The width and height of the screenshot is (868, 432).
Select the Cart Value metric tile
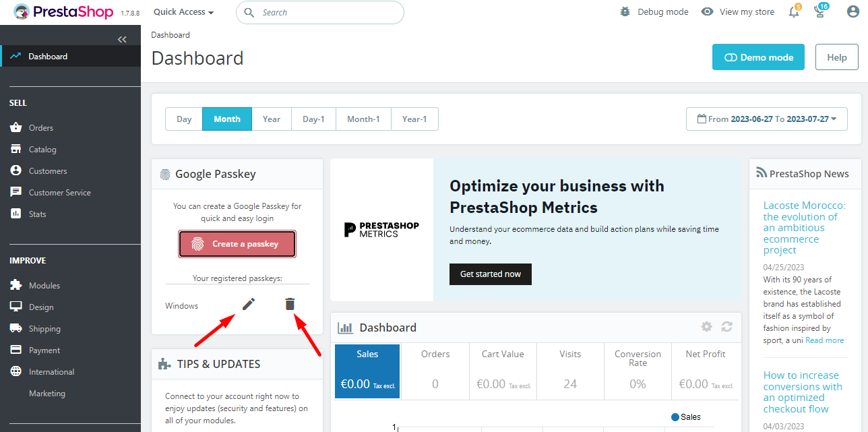point(503,372)
